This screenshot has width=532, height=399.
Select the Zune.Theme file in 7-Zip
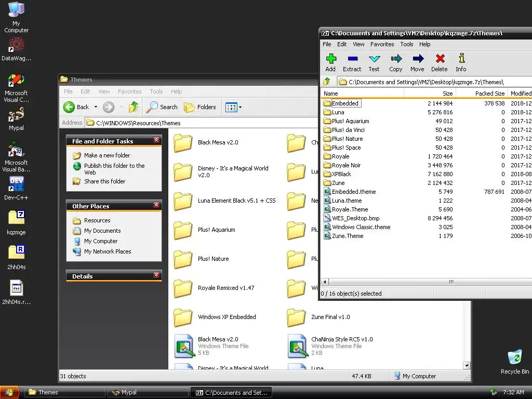[x=348, y=236]
